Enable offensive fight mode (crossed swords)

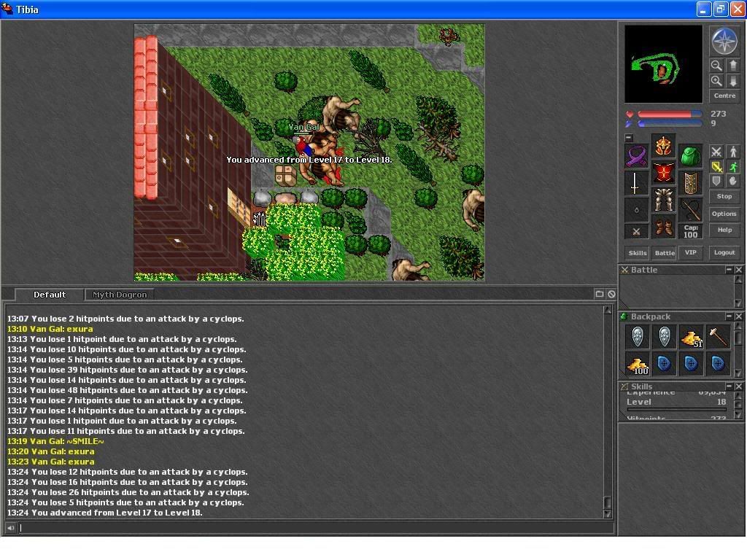tap(716, 152)
